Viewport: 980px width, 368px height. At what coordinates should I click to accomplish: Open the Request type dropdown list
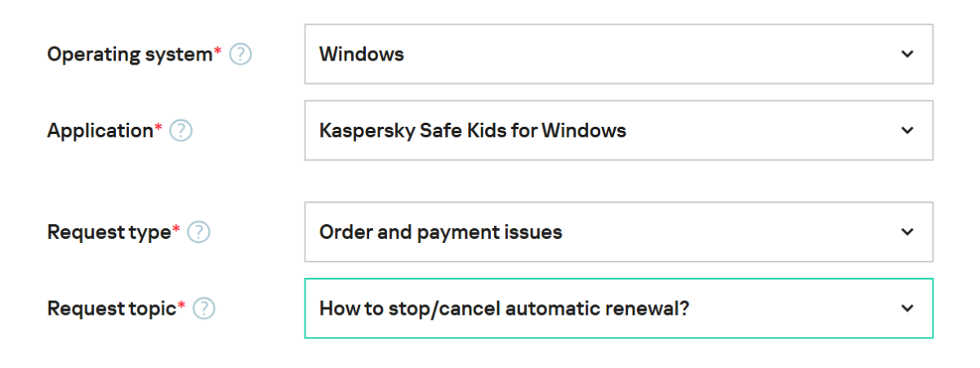(x=618, y=232)
